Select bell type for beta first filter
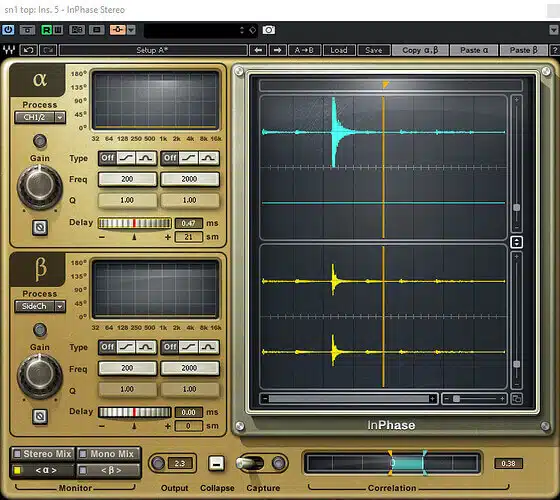The image size is (560, 500). pyautogui.click(x=146, y=347)
